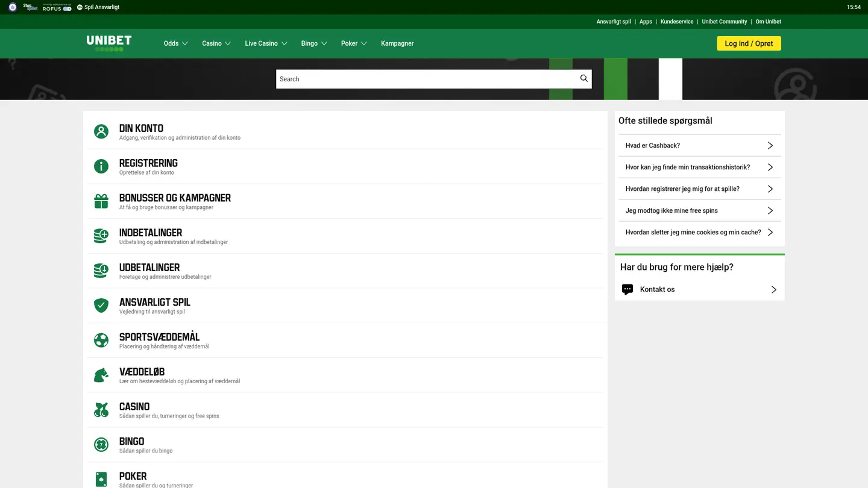Open 'Jeg modtog ikke mine free spins'
The height and width of the screenshot is (488, 868).
(x=671, y=211)
